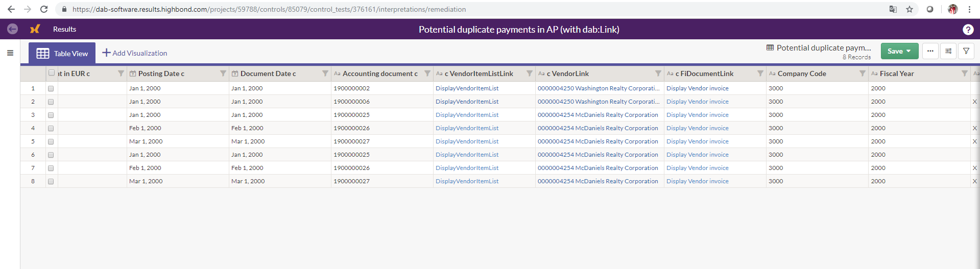Select the checkbox for row 1
The image size is (980, 269).
(x=51, y=88)
